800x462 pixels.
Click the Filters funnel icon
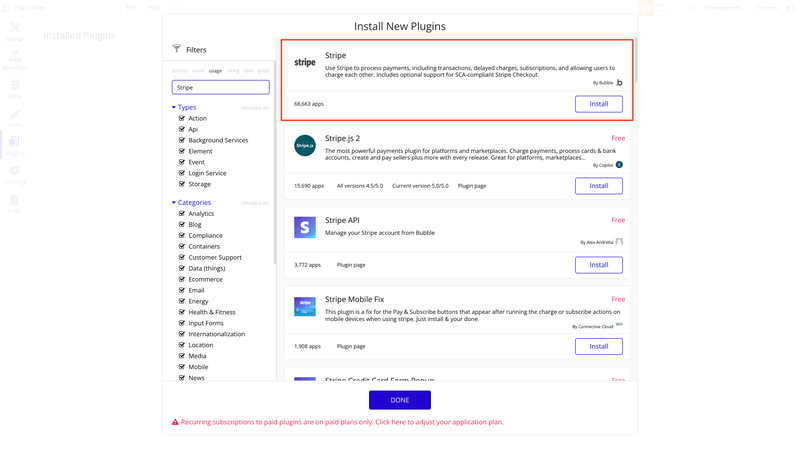coord(177,49)
